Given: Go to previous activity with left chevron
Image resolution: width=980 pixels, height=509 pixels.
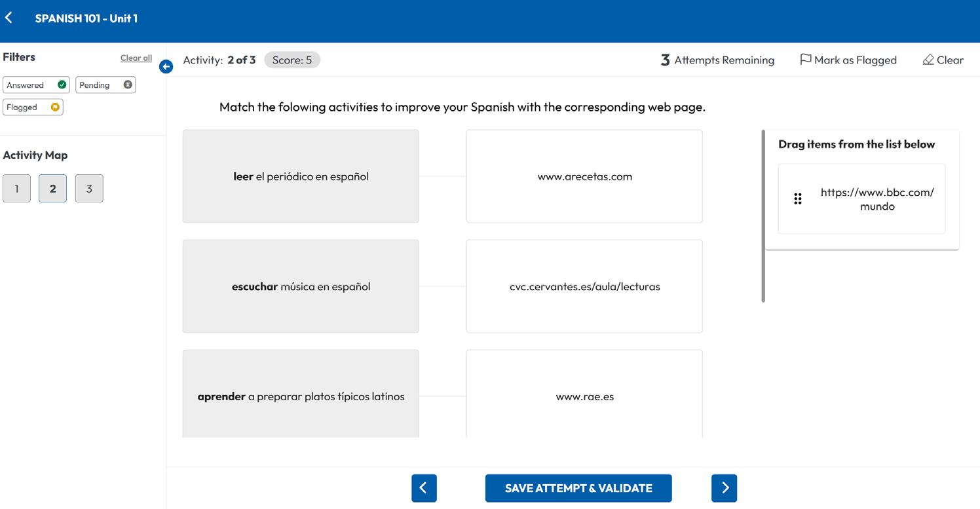Looking at the screenshot, I should click(424, 488).
